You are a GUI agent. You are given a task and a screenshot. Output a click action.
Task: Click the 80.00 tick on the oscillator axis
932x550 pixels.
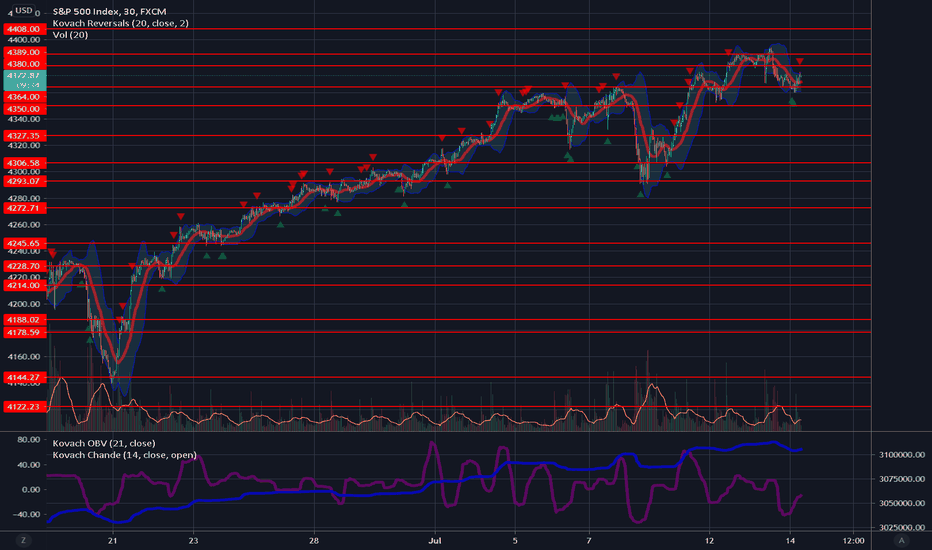[x=29, y=439]
